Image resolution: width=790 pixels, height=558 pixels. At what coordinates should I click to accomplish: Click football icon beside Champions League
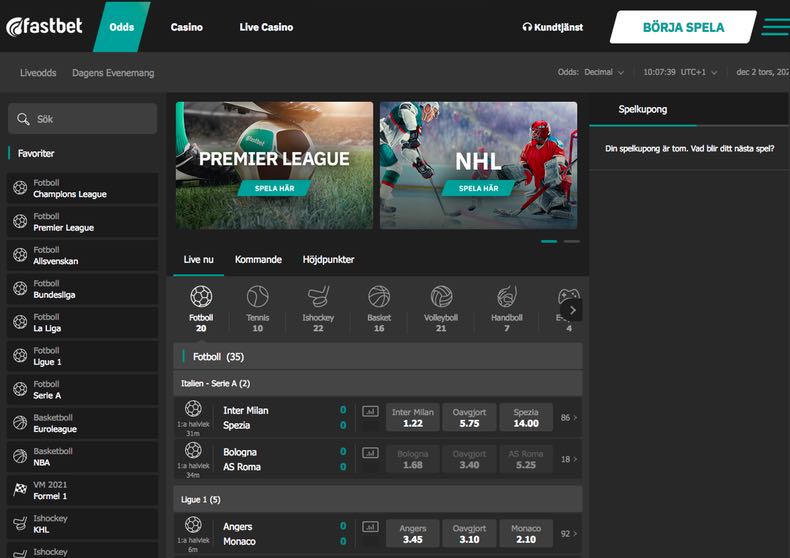click(x=20, y=188)
